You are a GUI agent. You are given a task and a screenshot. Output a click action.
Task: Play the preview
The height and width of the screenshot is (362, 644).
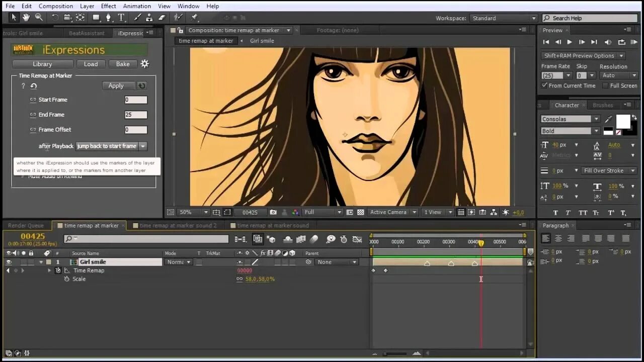tap(570, 42)
